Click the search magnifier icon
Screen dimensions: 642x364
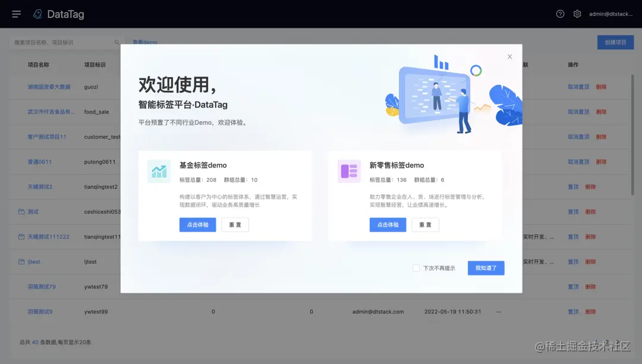pos(117,43)
